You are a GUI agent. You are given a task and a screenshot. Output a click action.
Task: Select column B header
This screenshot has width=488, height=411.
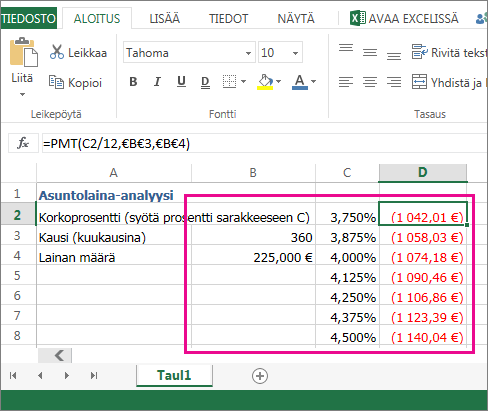(253, 173)
